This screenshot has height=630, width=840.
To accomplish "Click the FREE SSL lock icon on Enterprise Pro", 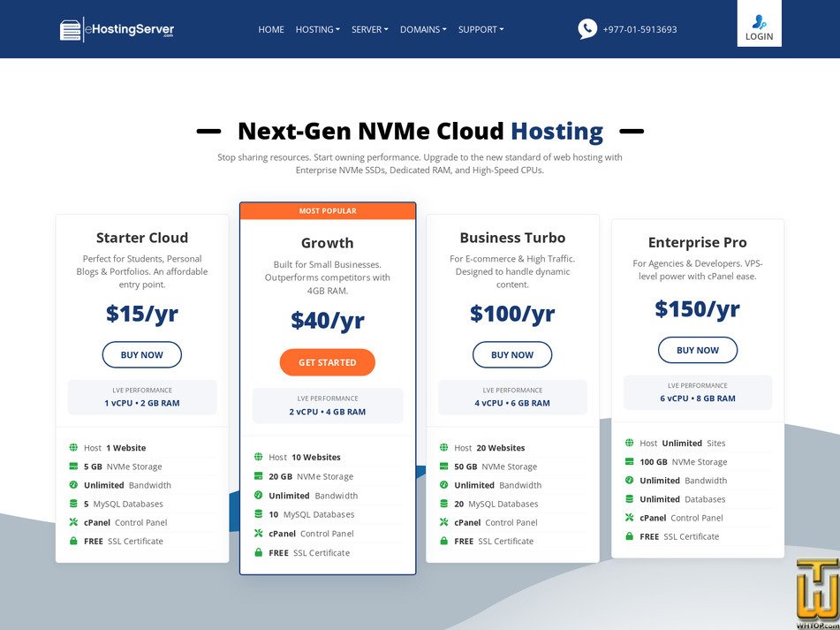I will click(x=631, y=535).
